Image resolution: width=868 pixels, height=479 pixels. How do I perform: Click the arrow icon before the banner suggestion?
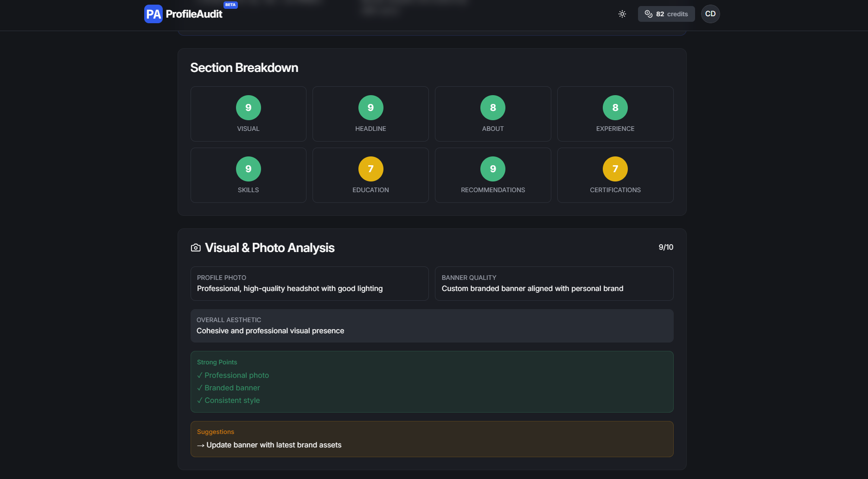pos(200,445)
